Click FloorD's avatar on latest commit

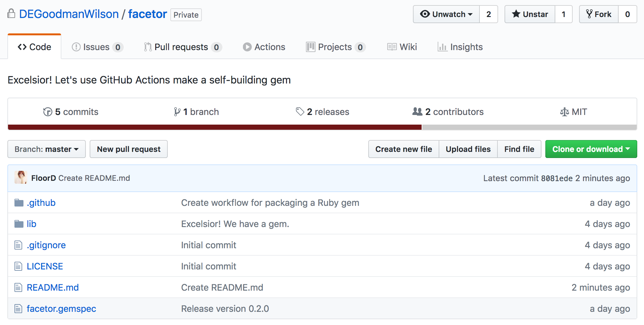pos(21,178)
